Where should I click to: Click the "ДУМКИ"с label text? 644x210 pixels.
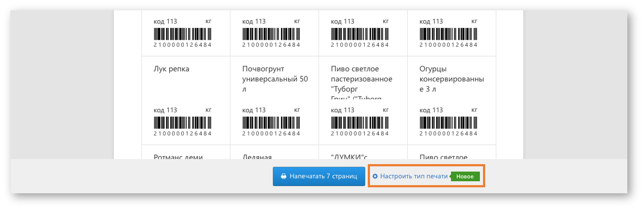[x=349, y=156]
